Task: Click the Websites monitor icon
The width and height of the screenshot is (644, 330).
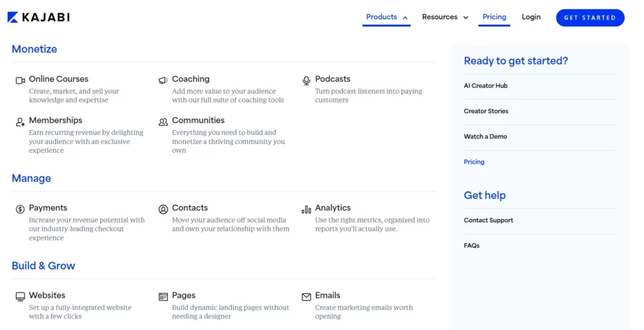Action: (20, 296)
